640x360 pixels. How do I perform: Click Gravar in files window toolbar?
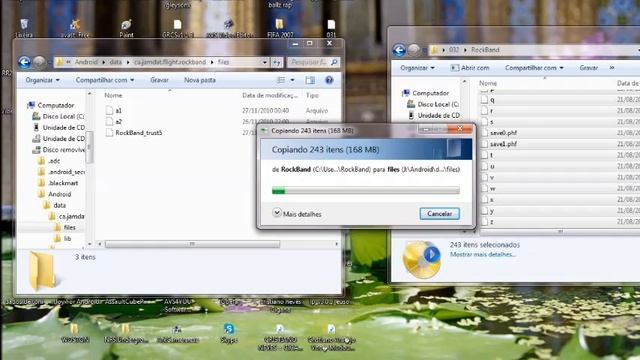159,80
